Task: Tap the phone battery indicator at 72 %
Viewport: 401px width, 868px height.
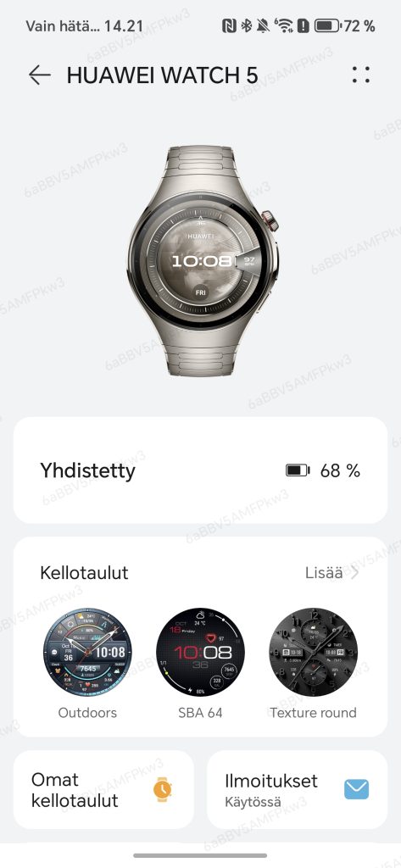Action: coord(344,25)
